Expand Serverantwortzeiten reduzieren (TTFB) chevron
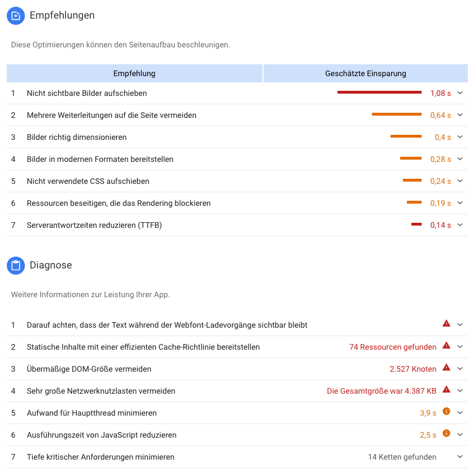This screenshot has width=469, height=476. pos(460,225)
